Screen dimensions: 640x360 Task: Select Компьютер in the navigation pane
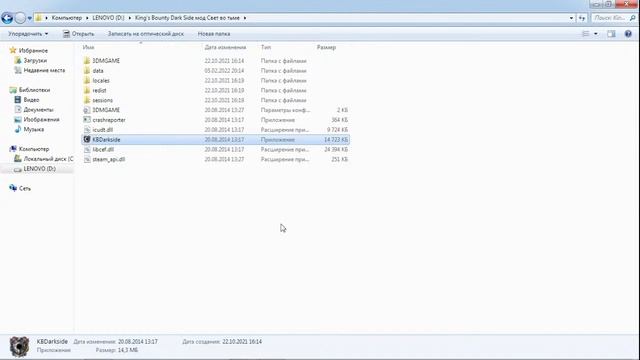tap(34, 149)
